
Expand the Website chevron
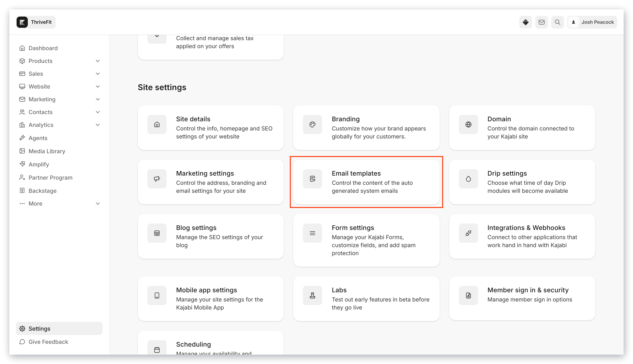98,86
